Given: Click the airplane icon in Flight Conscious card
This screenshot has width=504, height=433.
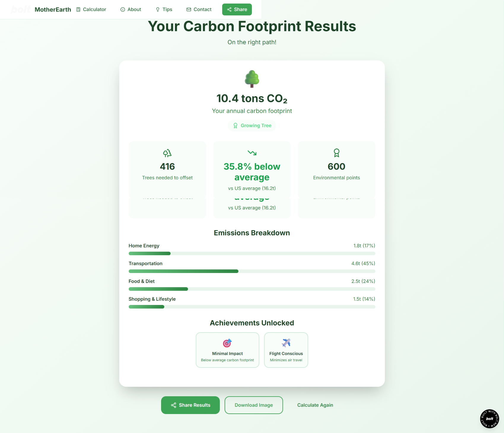Looking at the screenshot, I should [x=286, y=343].
